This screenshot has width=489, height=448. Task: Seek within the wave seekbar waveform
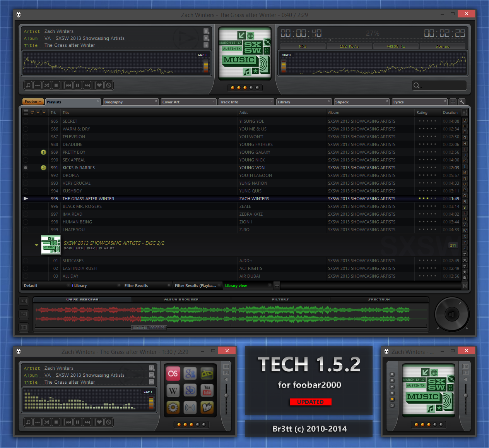coord(231,314)
